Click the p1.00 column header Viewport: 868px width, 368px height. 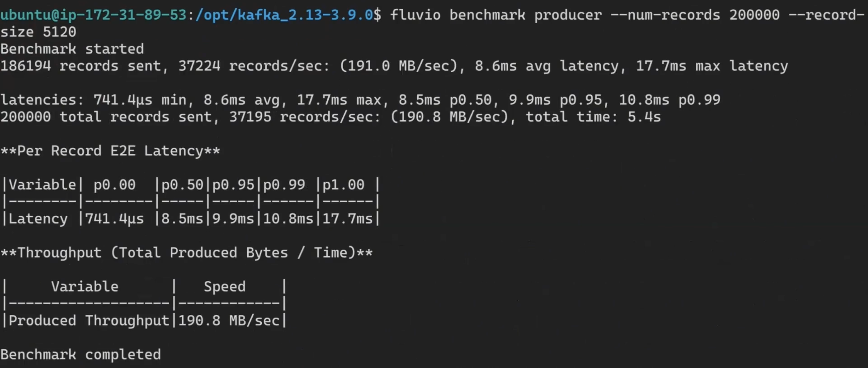click(343, 185)
